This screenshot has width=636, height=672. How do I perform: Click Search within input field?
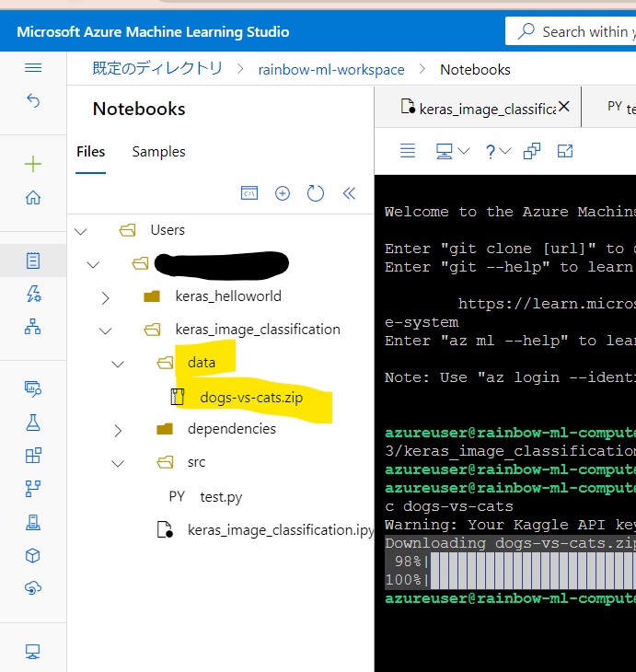point(570,31)
